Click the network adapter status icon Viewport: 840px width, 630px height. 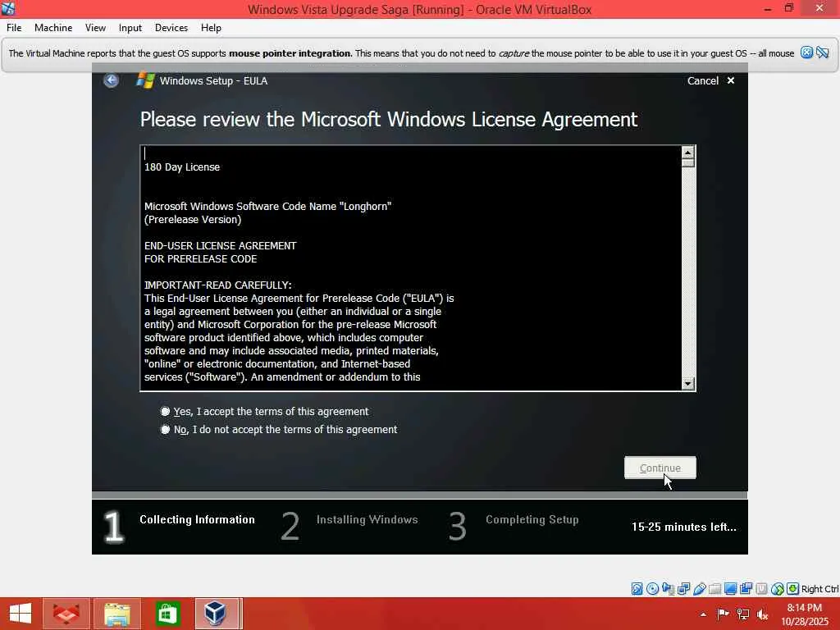click(683, 589)
